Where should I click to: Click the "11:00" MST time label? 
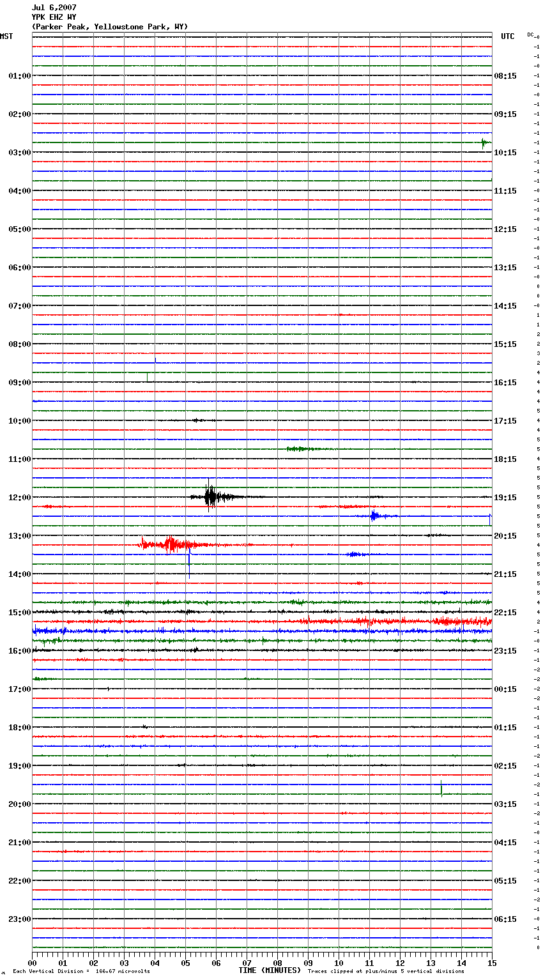click(20, 459)
